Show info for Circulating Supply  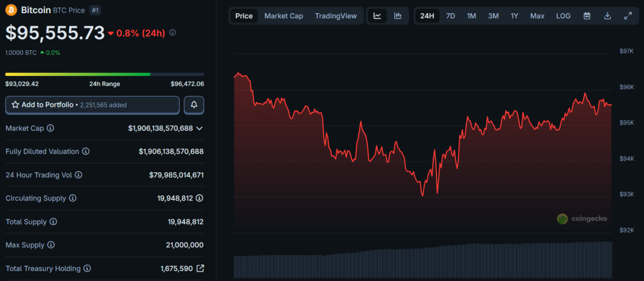tap(73, 198)
